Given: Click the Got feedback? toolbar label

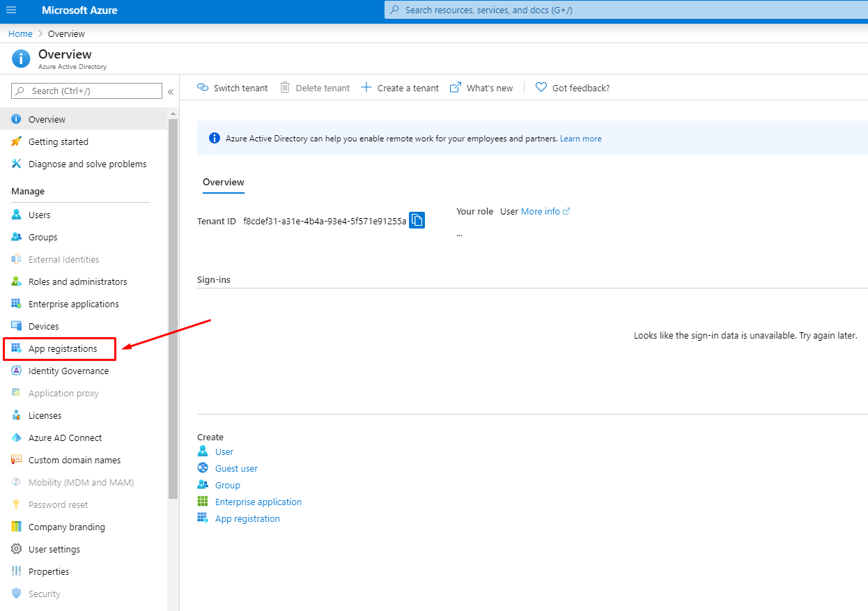Looking at the screenshot, I should click(x=581, y=88).
